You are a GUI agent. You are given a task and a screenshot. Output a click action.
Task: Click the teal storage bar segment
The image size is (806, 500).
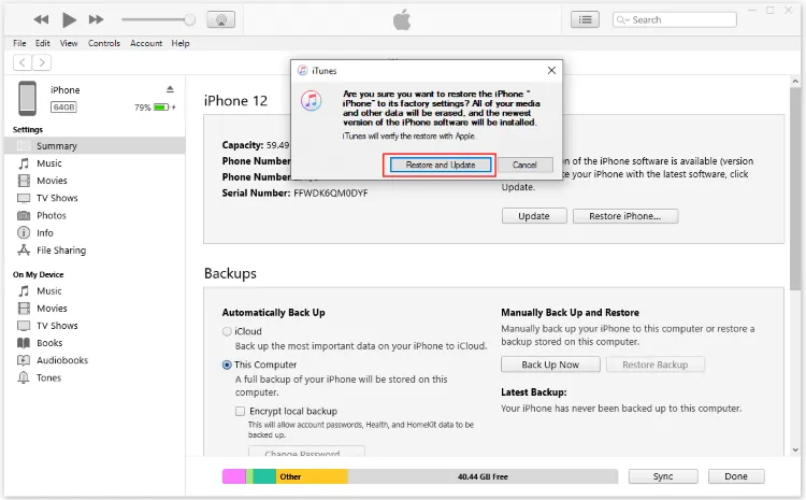pos(265,477)
